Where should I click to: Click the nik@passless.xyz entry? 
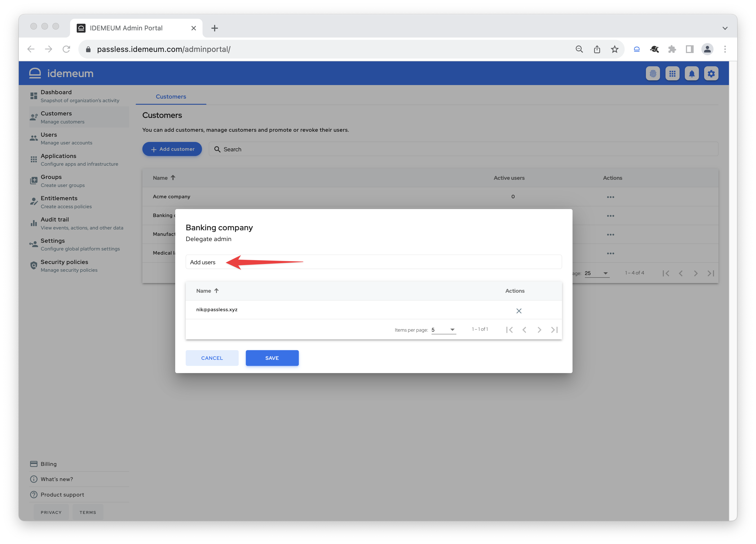217,310
